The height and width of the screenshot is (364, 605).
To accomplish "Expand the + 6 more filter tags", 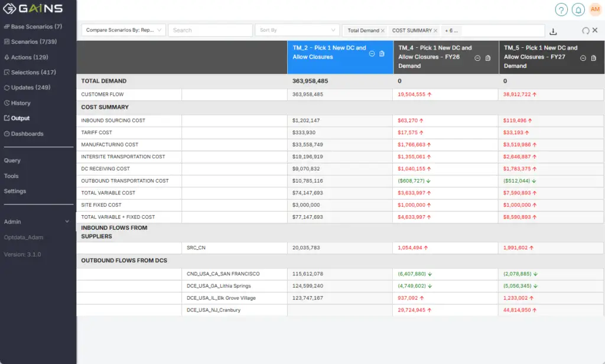I will coord(451,31).
